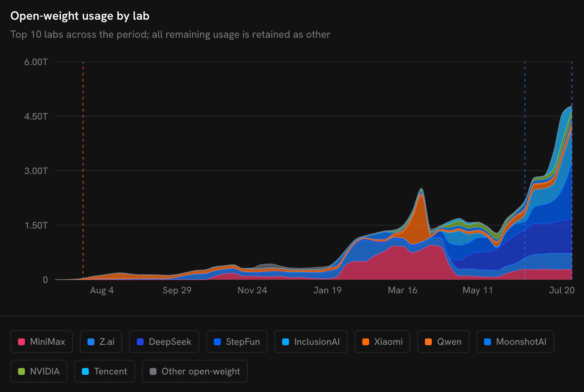The height and width of the screenshot is (392, 584).
Task: Click the "Open-weight usage by lab" title
Action: point(80,16)
